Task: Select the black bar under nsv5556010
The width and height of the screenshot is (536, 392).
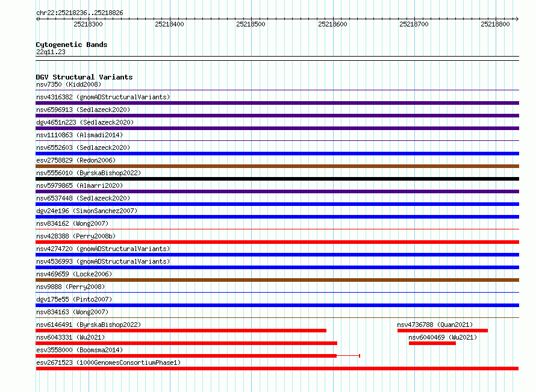Action: coord(277,179)
